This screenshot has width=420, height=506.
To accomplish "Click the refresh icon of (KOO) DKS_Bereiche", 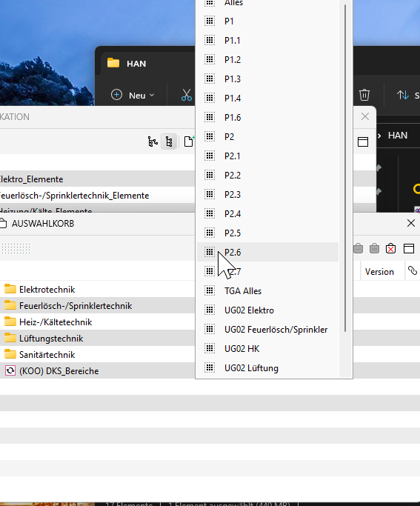I will (10, 370).
